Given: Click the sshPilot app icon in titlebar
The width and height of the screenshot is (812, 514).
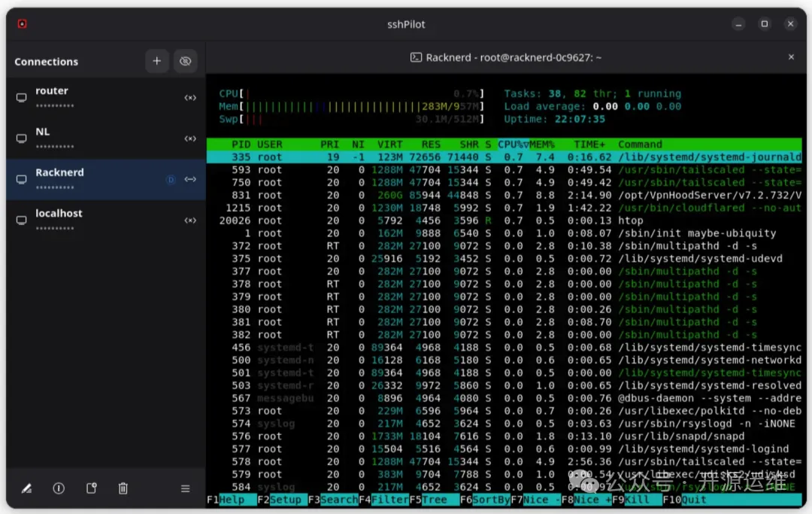Looking at the screenshot, I should point(23,24).
